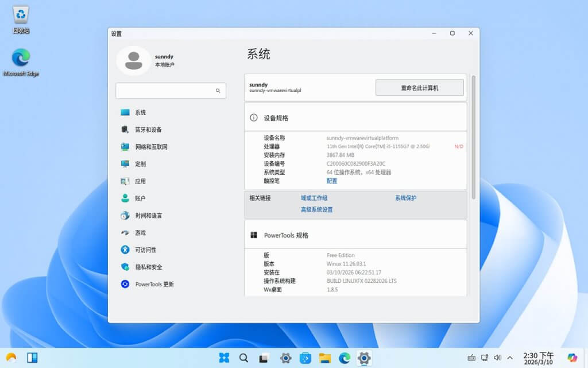Open the 域或工作组 link
Viewport: 588px width, 368px height.
314,198
